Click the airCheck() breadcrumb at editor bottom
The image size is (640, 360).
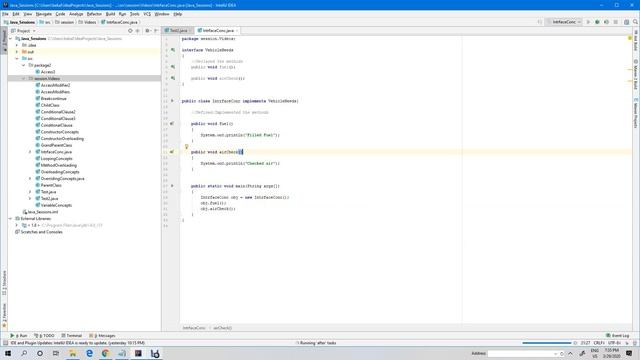coord(222,328)
